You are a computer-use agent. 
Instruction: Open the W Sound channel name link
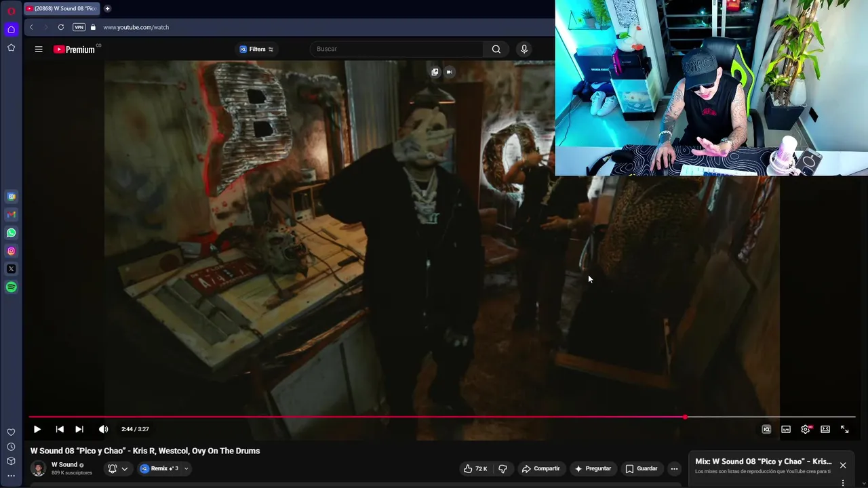64,464
